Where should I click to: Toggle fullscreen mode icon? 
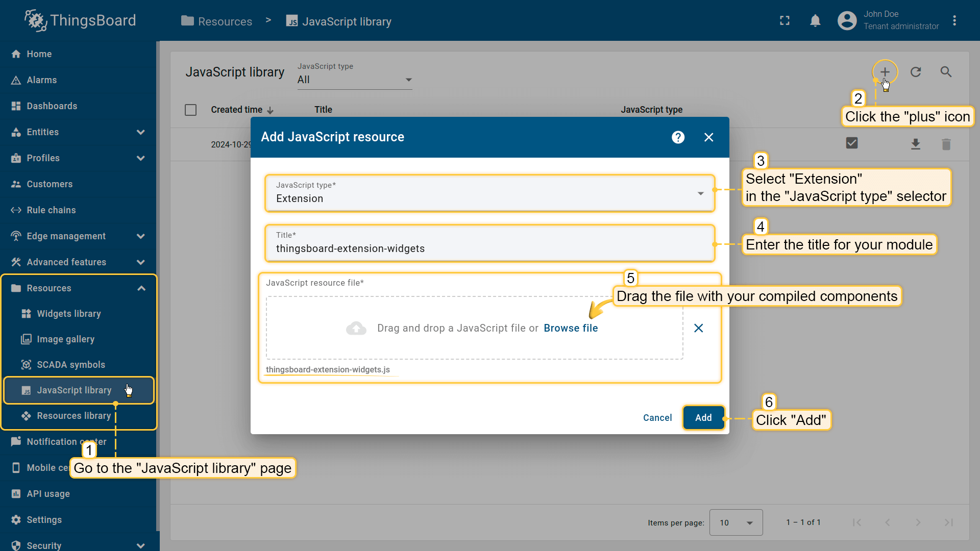[785, 21]
